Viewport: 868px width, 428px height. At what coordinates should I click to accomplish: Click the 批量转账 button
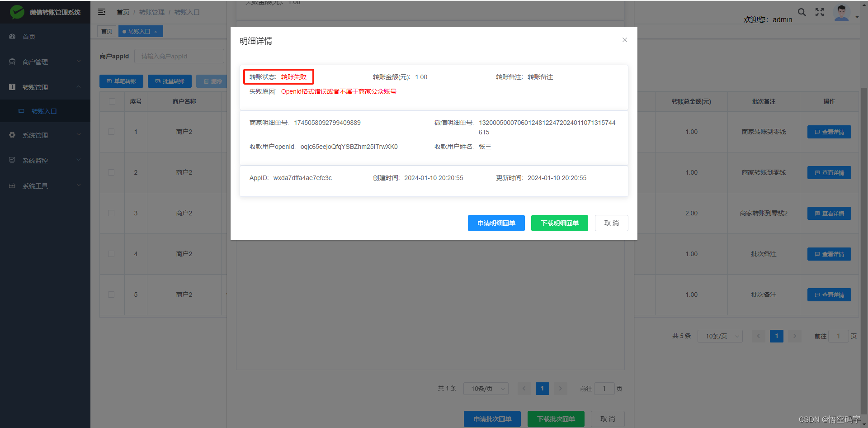pyautogui.click(x=170, y=81)
